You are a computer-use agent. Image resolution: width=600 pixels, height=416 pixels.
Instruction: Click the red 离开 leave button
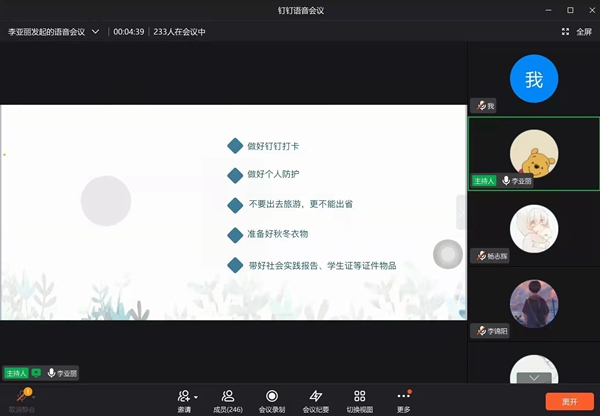click(569, 400)
